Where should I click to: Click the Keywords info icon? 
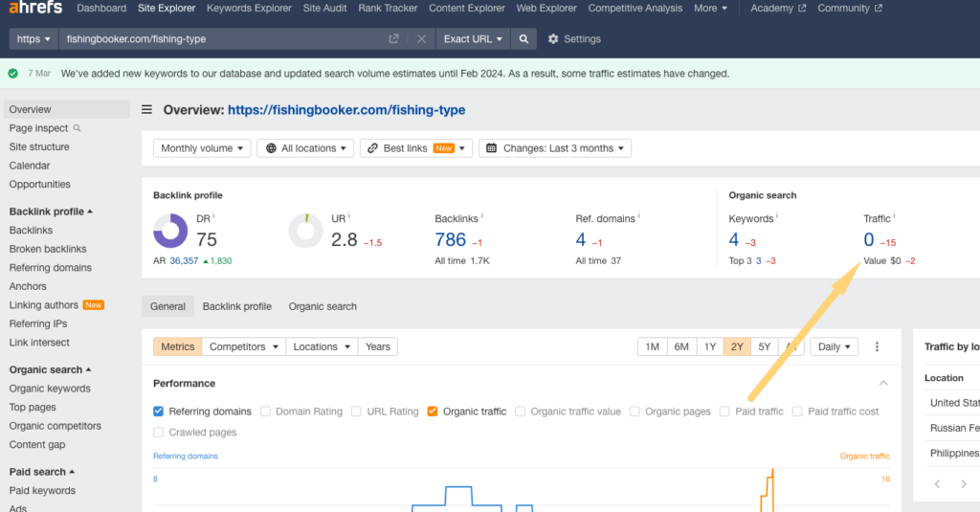click(777, 215)
